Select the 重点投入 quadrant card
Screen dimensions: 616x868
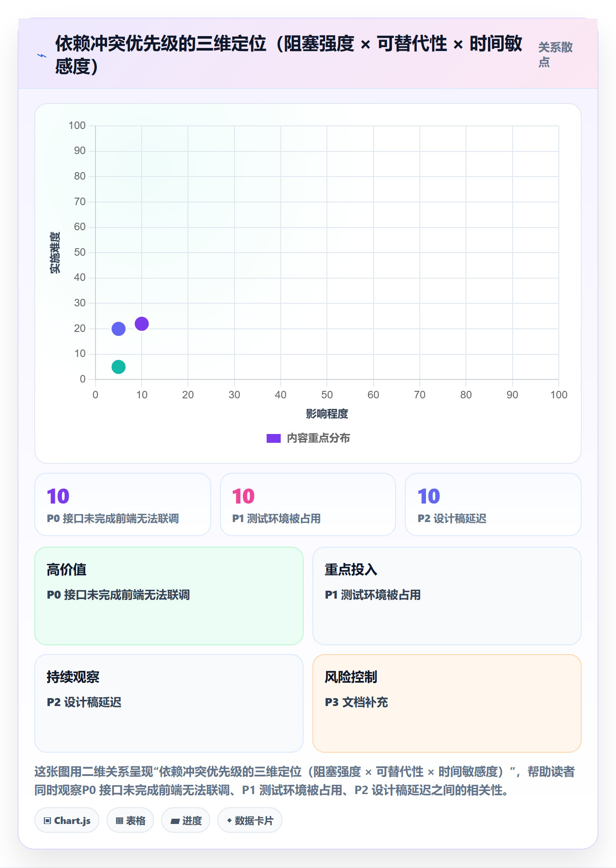447,596
